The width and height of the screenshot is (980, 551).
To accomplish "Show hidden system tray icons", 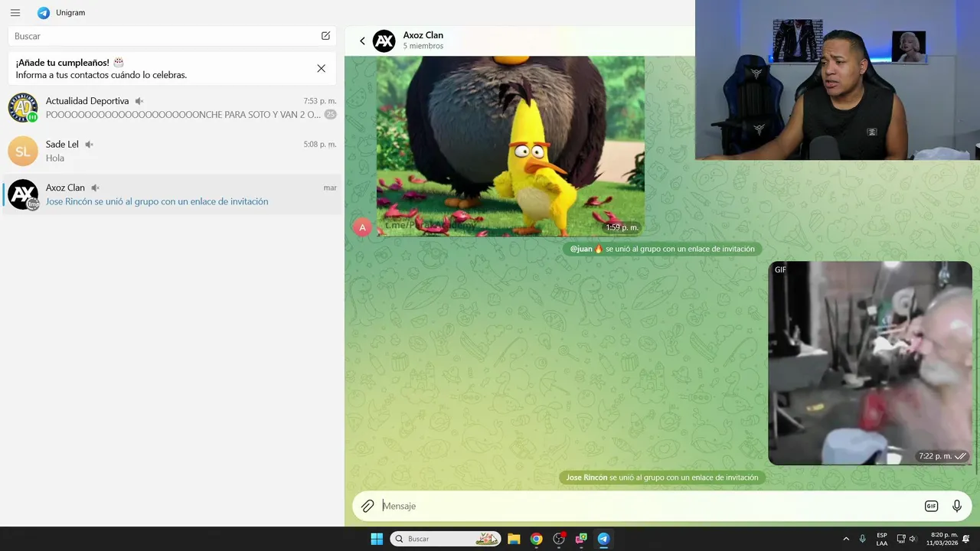I will (846, 539).
